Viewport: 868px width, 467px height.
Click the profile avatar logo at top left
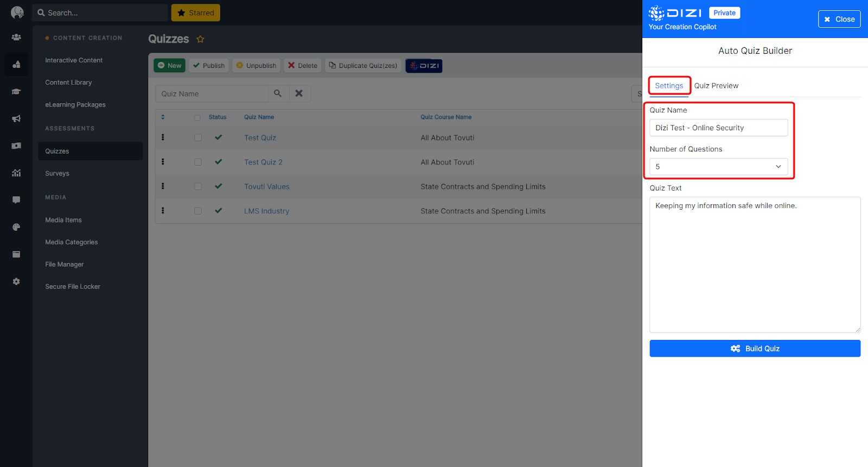coord(17,12)
